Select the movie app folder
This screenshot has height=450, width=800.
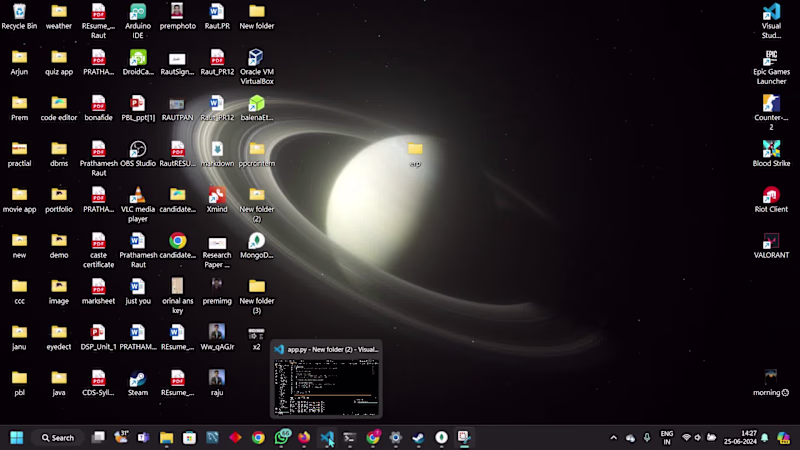point(19,199)
